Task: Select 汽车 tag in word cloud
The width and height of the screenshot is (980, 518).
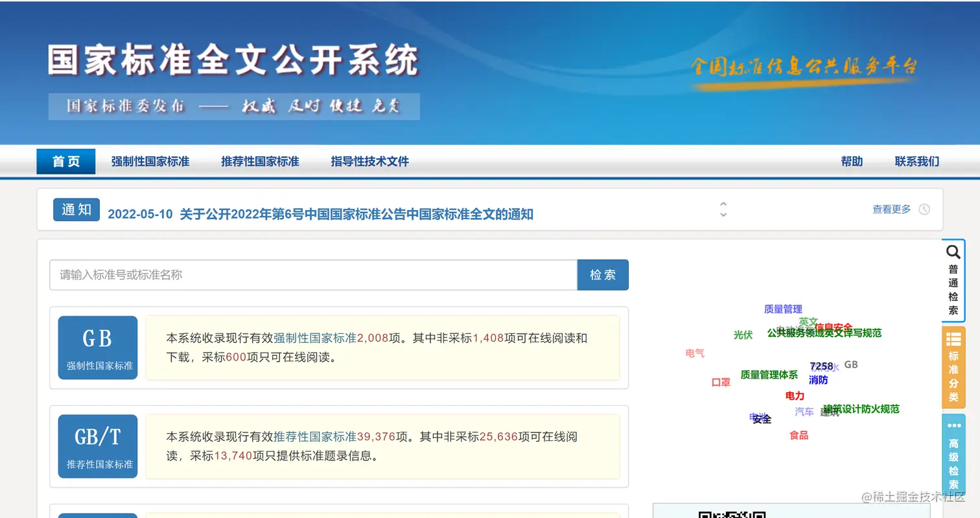Action: coord(804,412)
